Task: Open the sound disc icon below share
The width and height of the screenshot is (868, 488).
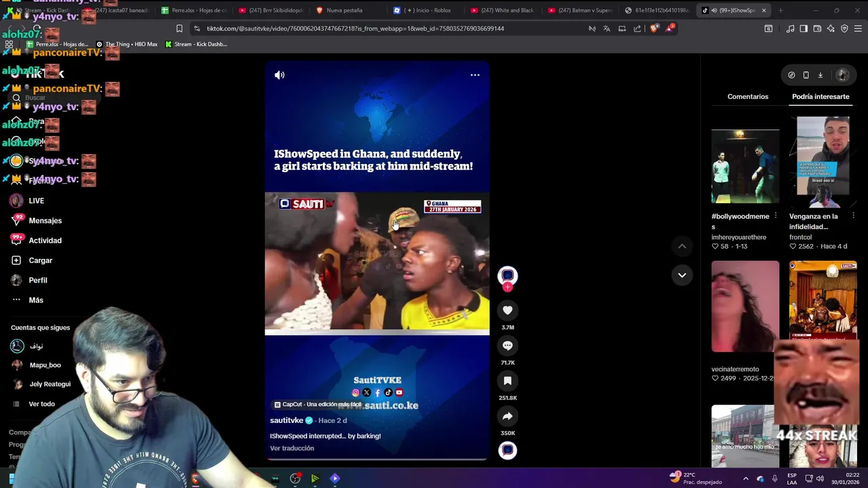Action: [507, 450]
